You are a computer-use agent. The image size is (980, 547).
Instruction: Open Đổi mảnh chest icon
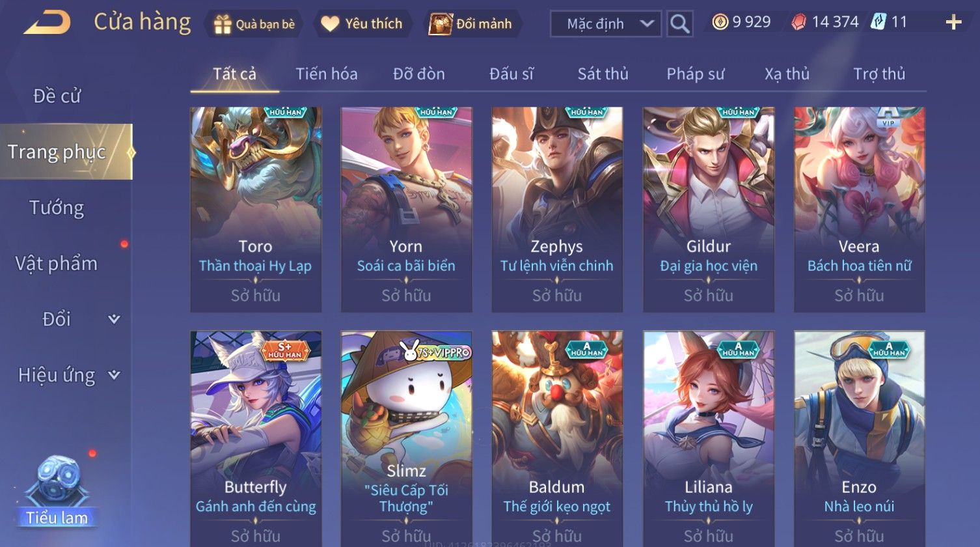441,24
